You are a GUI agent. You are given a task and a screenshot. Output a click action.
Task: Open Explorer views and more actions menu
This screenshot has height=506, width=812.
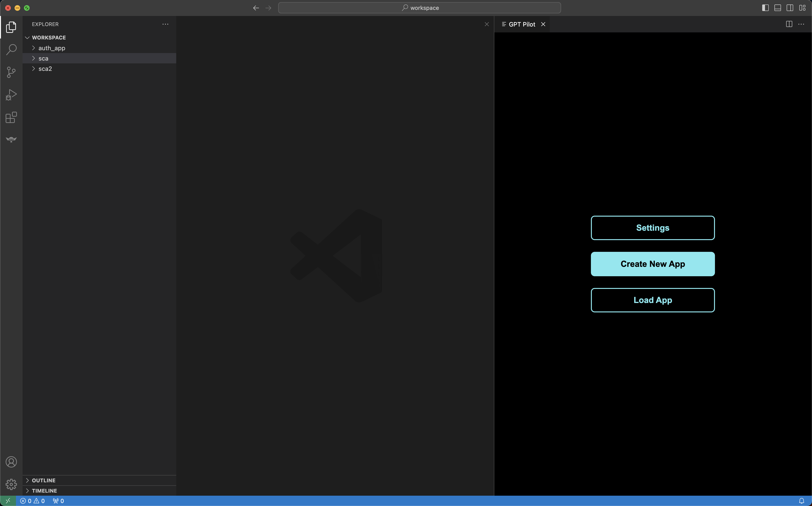click(x=165, y=24)
